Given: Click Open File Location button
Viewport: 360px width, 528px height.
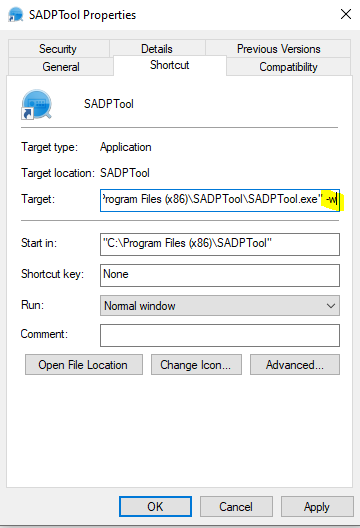Looking at the screenshot, I should 84,364.
